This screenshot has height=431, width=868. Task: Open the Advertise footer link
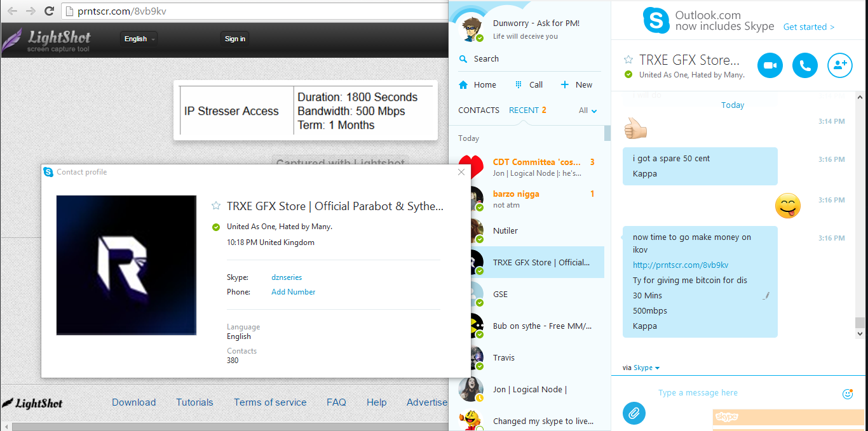(x=427, y=402)
